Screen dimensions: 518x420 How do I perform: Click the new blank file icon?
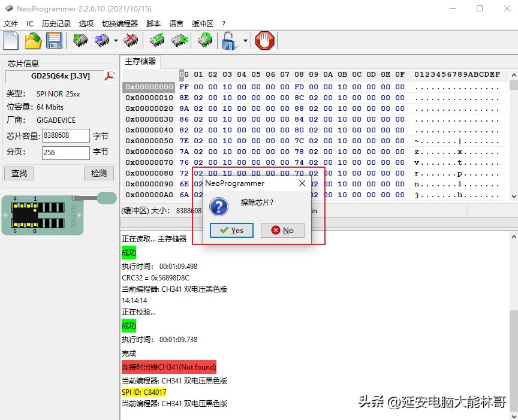[x=11, y=41]
